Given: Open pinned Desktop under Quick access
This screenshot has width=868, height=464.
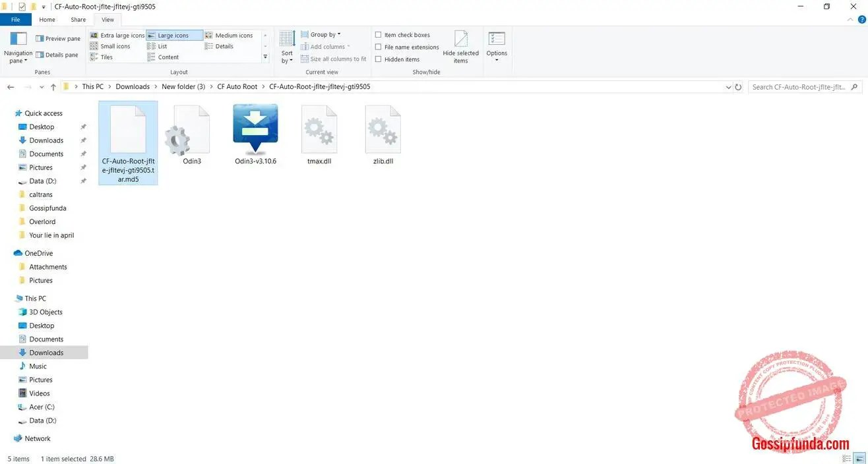Looking at the screenshot, I should point(42,127).
